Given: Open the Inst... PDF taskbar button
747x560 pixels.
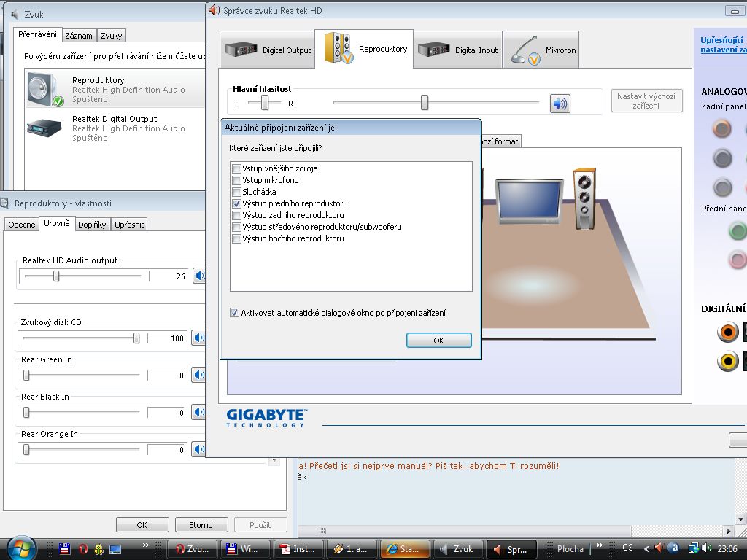Looking at the screenshot, I should pos(298,549).
